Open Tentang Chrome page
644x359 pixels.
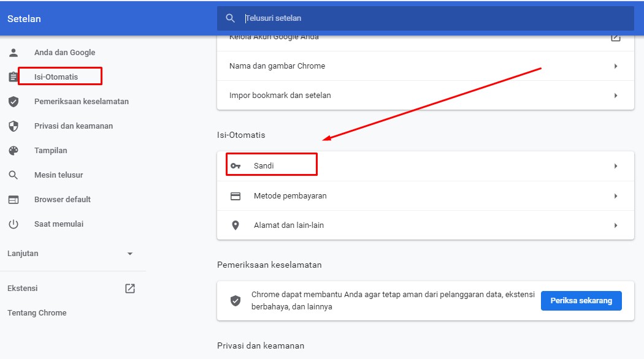[x=37, y=313]
